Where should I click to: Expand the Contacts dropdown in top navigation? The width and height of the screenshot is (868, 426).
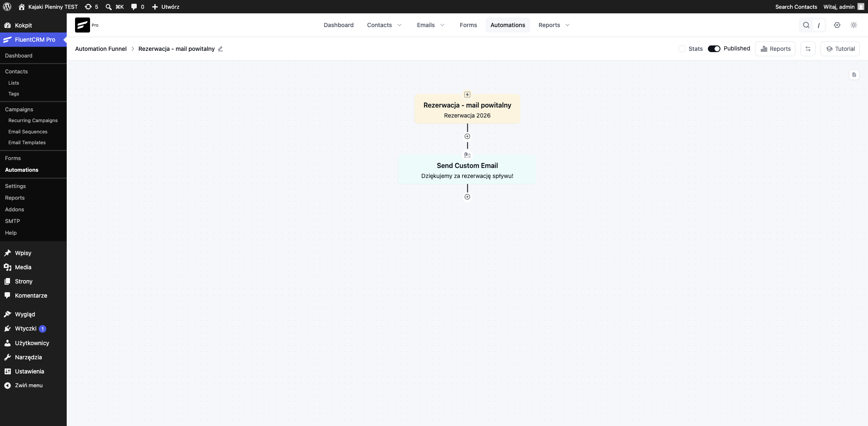(x=384, y=25)
